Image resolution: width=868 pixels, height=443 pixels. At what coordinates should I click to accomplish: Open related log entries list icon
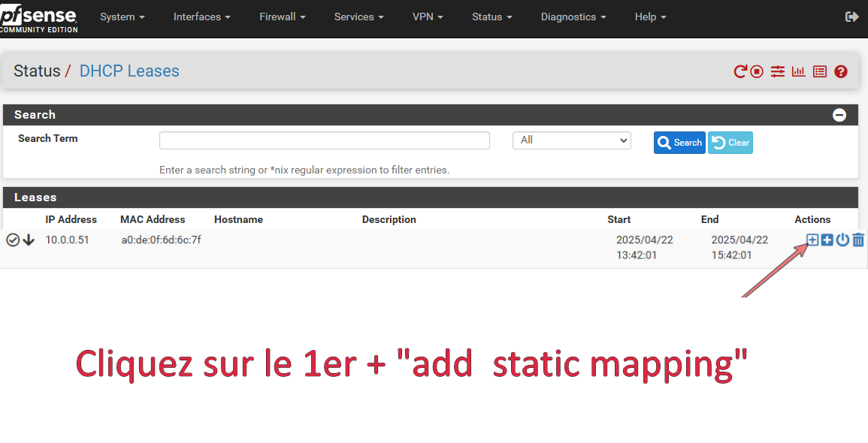point(820,71)
